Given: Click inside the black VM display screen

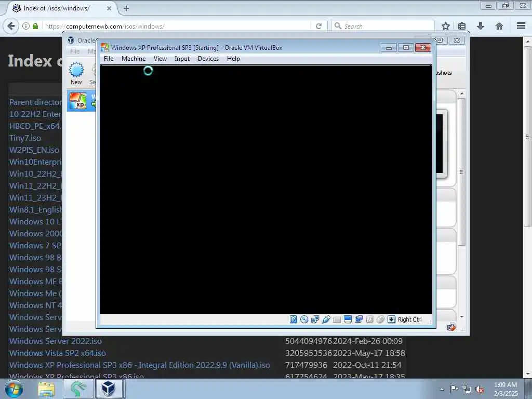Looking at the screenshot, I should point(266,189).
